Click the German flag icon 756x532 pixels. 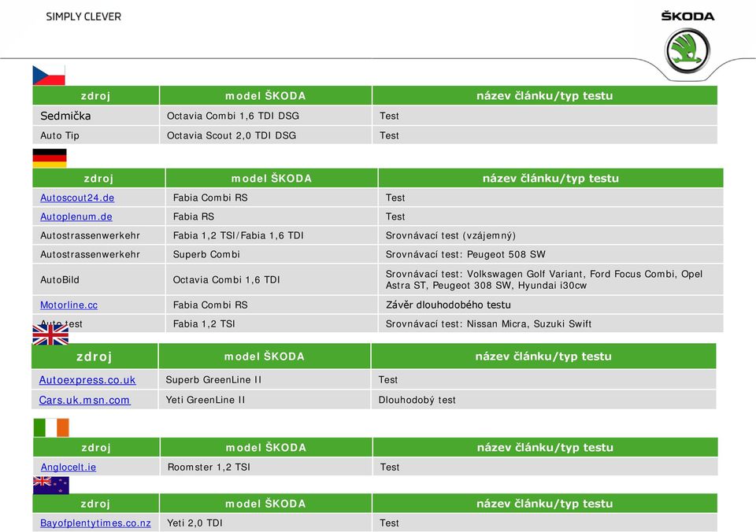tap(50, 158)
